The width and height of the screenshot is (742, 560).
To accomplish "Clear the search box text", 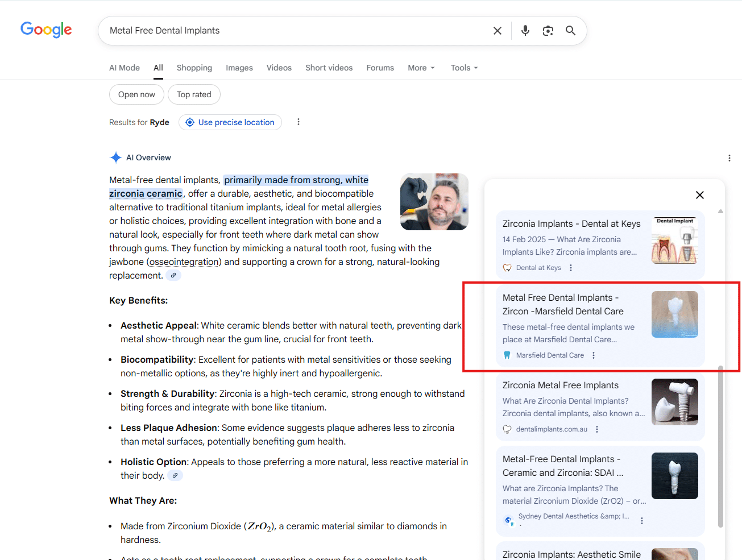I will 497,31.
